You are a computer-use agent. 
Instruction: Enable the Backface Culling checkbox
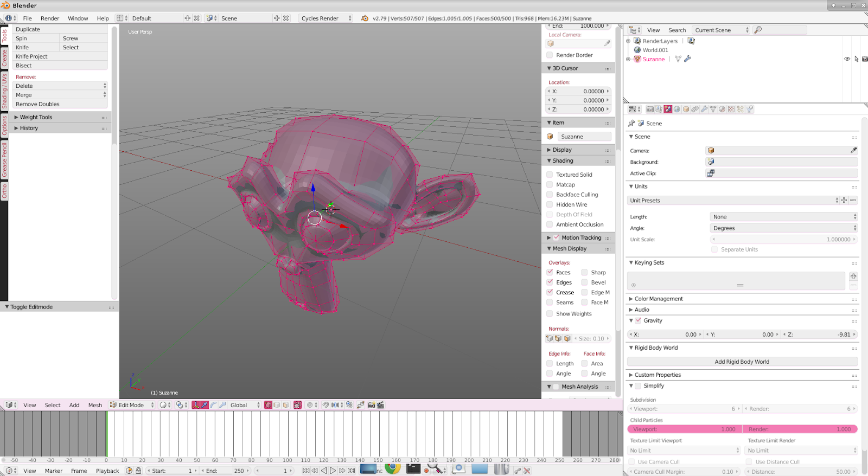click(550, 195)
